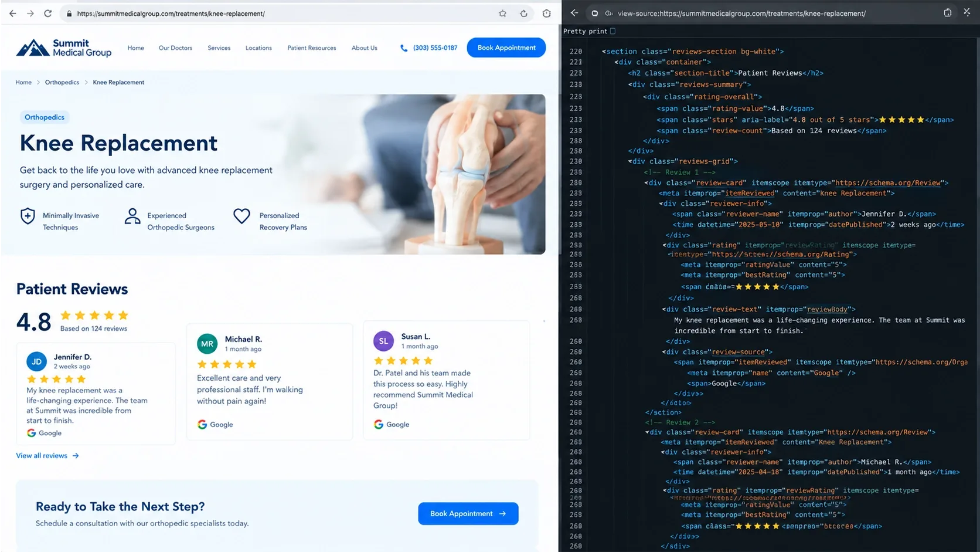Click the extensions icon in left browser toolbar

[546, 13]
